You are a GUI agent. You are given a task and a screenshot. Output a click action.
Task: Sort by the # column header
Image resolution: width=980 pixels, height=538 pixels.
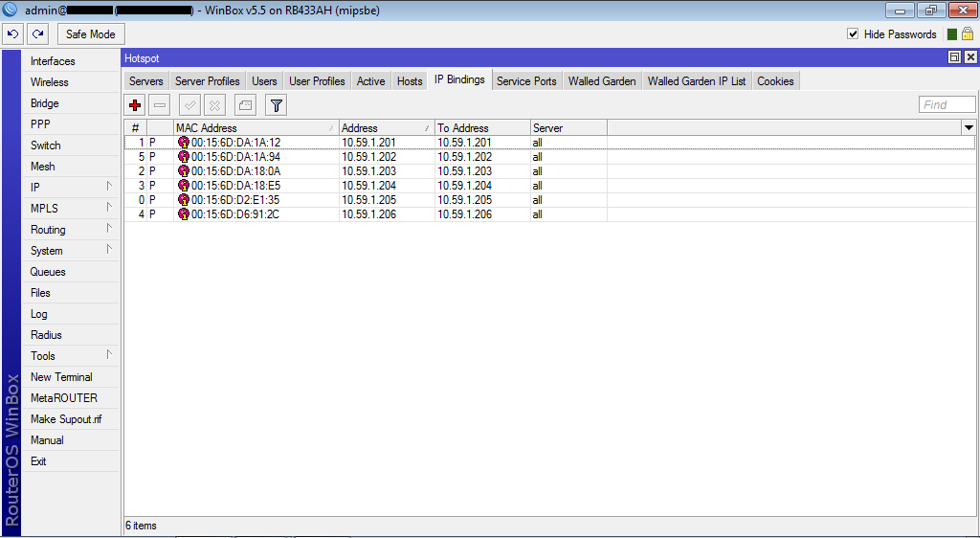pyautogui.click(x=136, y=128)
